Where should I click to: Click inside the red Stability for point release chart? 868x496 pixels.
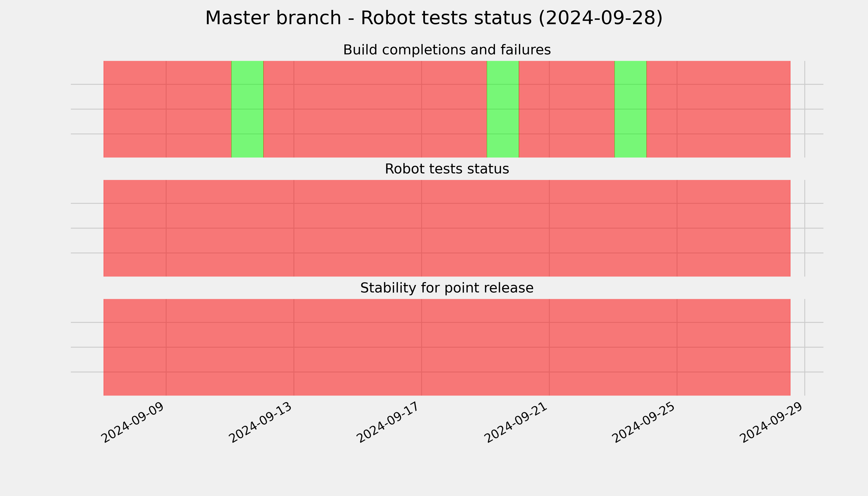pos(447,347)
